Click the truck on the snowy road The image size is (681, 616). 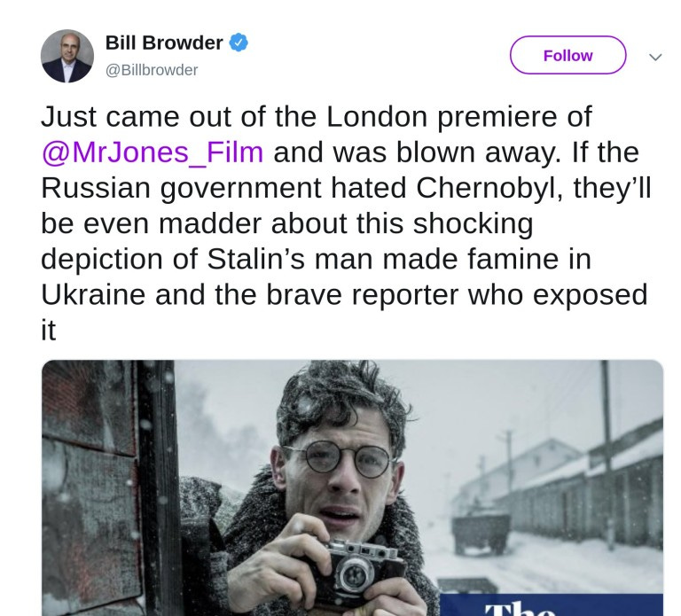coord(480,533)
